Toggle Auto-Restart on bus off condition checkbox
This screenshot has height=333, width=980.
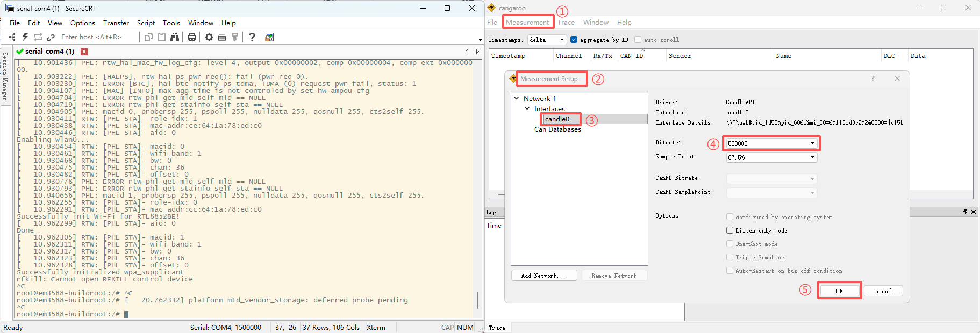tap(729, 271)
